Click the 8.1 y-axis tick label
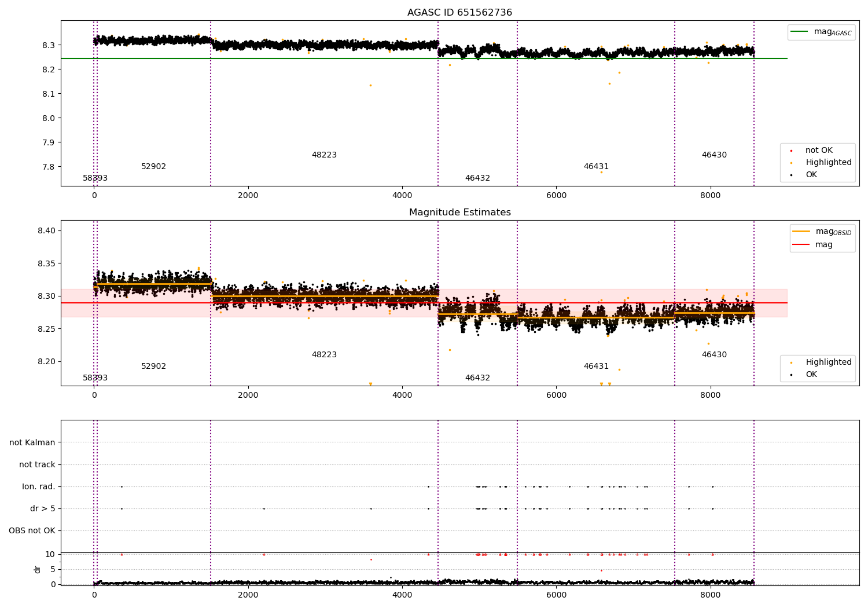 [49, 94]
